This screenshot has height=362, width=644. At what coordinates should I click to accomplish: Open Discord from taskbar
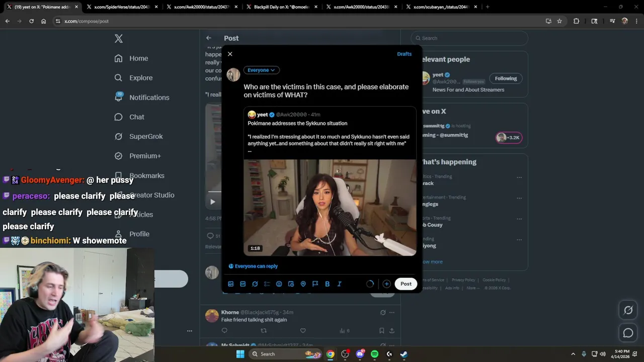click(360, 354)
